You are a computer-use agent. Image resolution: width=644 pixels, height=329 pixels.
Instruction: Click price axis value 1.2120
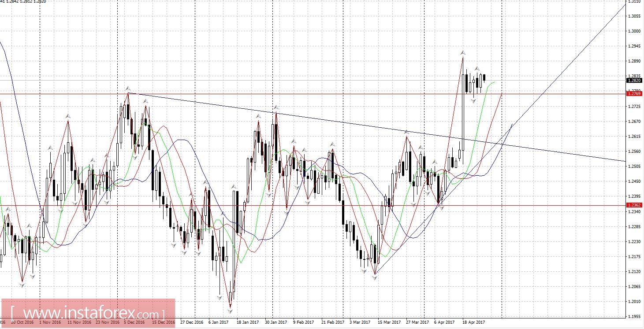pos(634,272)
